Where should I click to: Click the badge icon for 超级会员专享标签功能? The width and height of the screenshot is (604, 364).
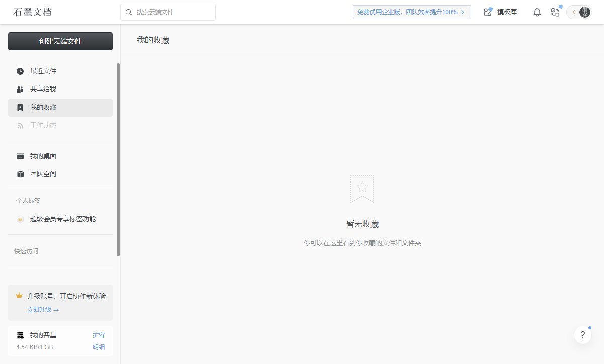[20, 219]
